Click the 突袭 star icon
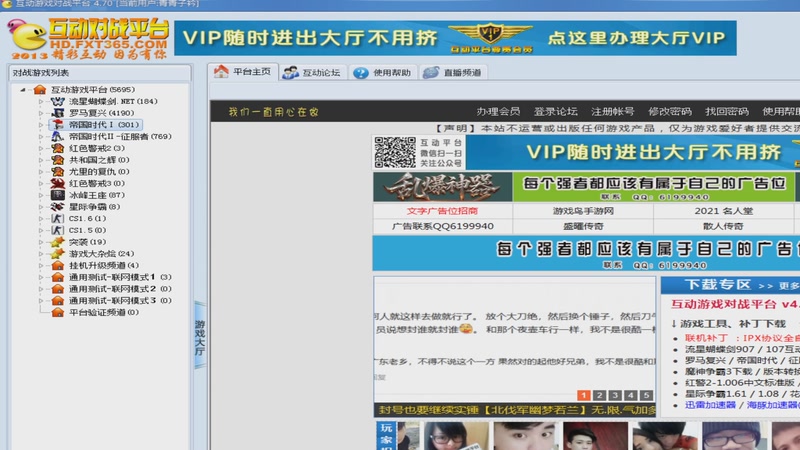800x450 pixels. pos(58,242)
